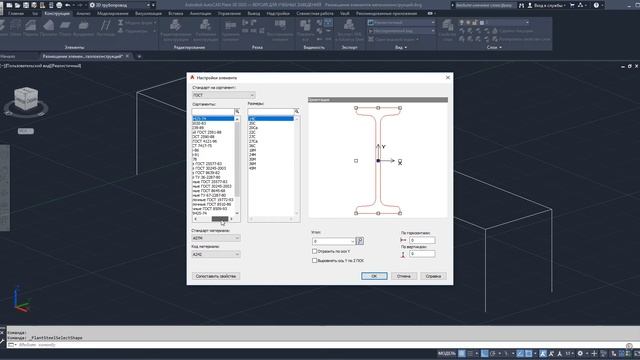Select the top-right orientation grip point

400,108
